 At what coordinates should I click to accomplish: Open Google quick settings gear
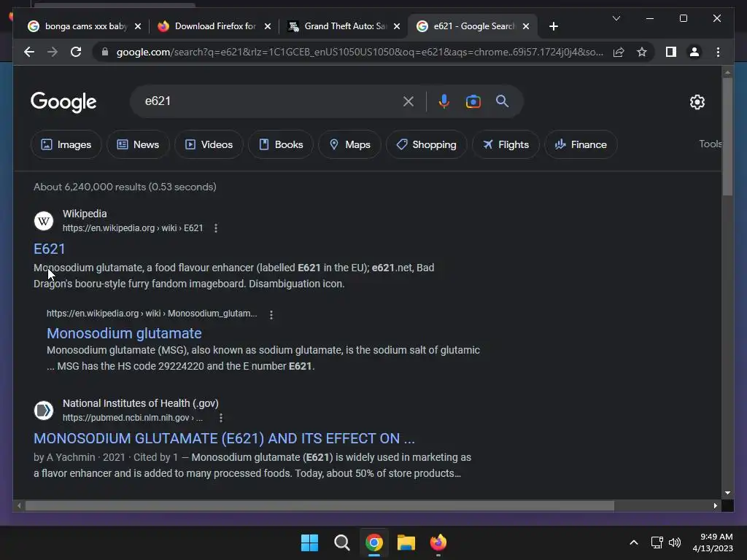pyautogui.click(x=697, y=101)
